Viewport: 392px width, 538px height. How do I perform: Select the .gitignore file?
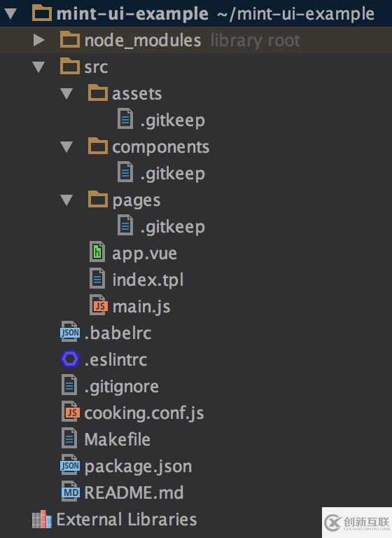coord(121,387)
